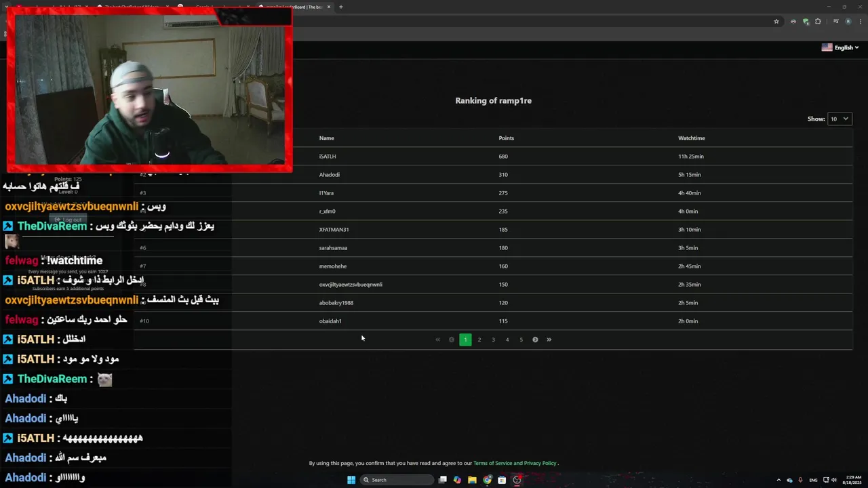Click the Chrome profile avatar

(x=848, y=21)
